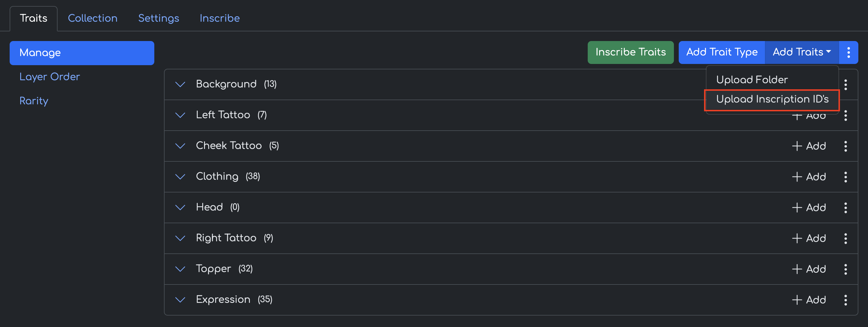Open the toolbar's three-dot more options menu
868x327 pixels.
tap(848, 52)
